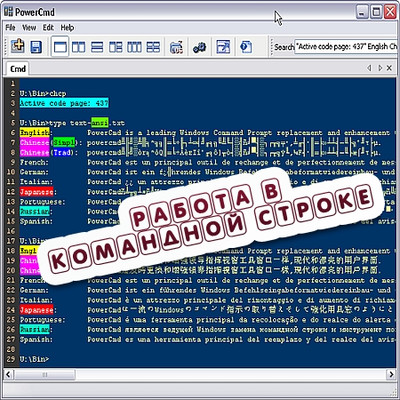Image resolution: width=400 pixels, height=400 pixels.
Task: Select three columns layout
Action: click(134, 47)
